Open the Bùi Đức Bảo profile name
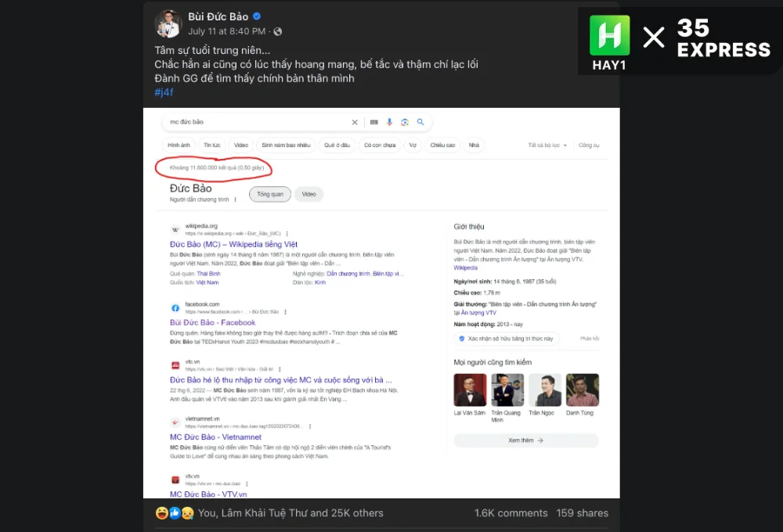The width and height of the screenshot is (783, 532). point(218,16)
